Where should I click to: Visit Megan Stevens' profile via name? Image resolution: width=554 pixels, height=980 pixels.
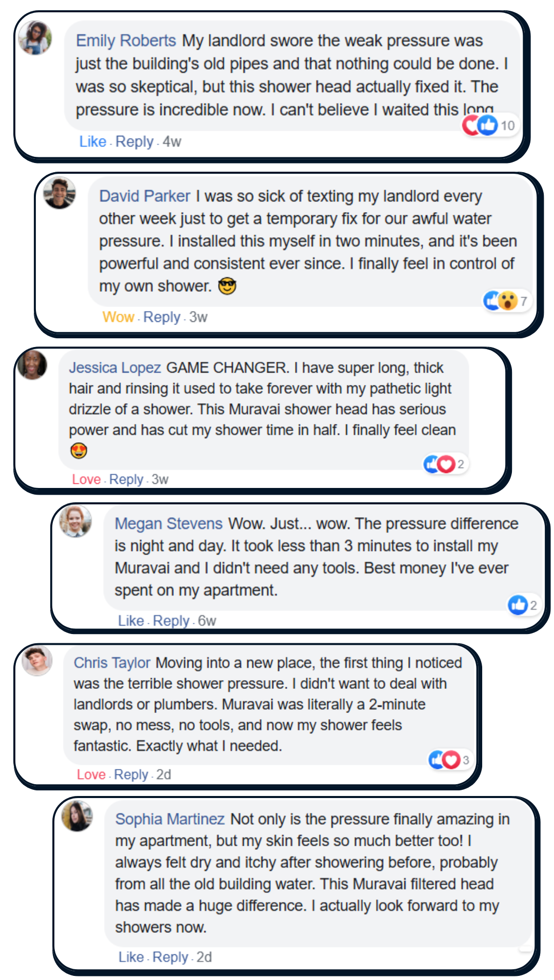[x=168, y=523]
